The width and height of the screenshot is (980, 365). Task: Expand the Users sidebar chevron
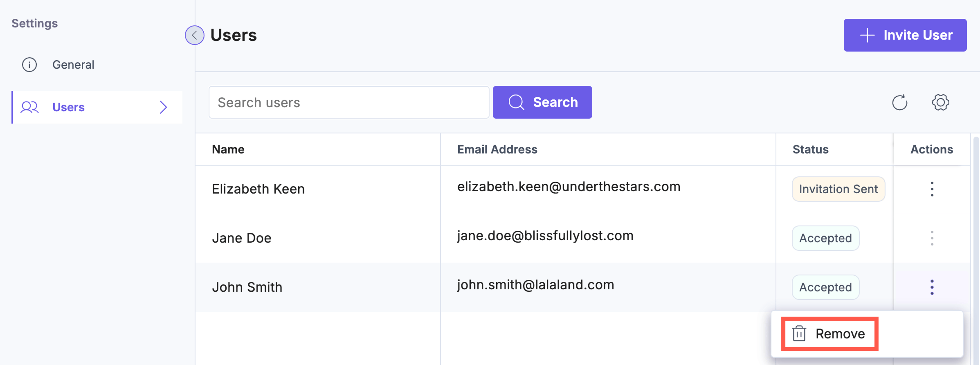click(163, 107)
